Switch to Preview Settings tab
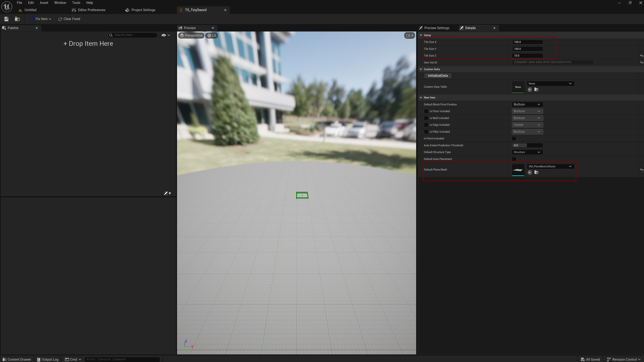The height and width of the screenshot is (362, 644). [x=437, y=28]
